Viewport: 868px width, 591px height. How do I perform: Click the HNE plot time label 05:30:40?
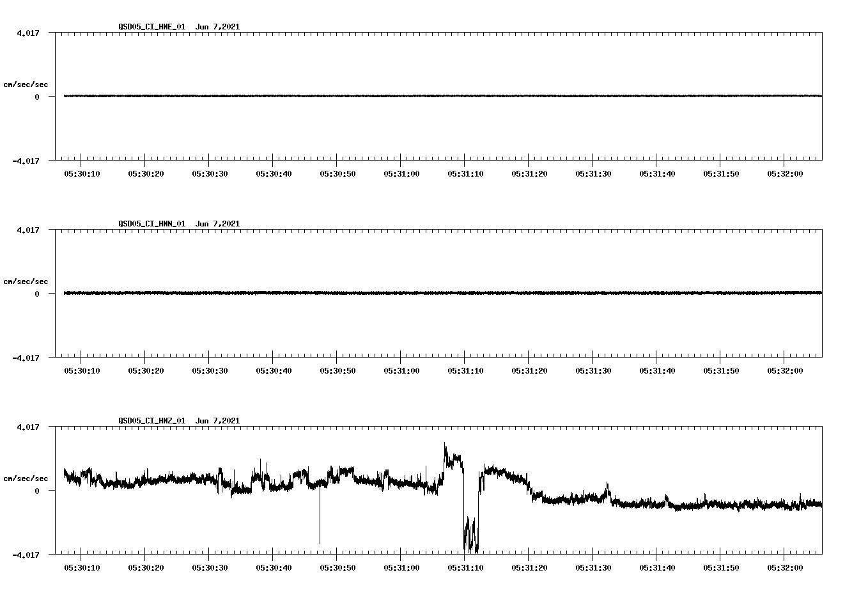click(274, 174)
